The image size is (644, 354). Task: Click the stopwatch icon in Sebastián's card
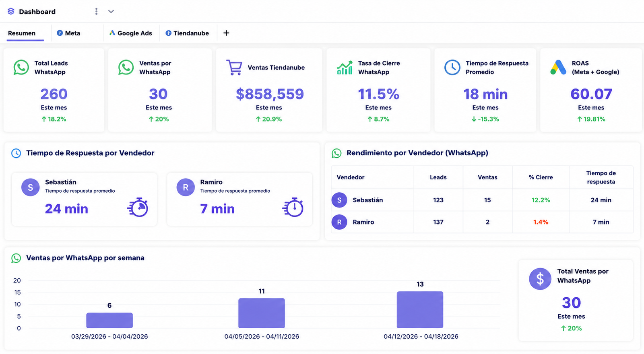tap(138, 207)
